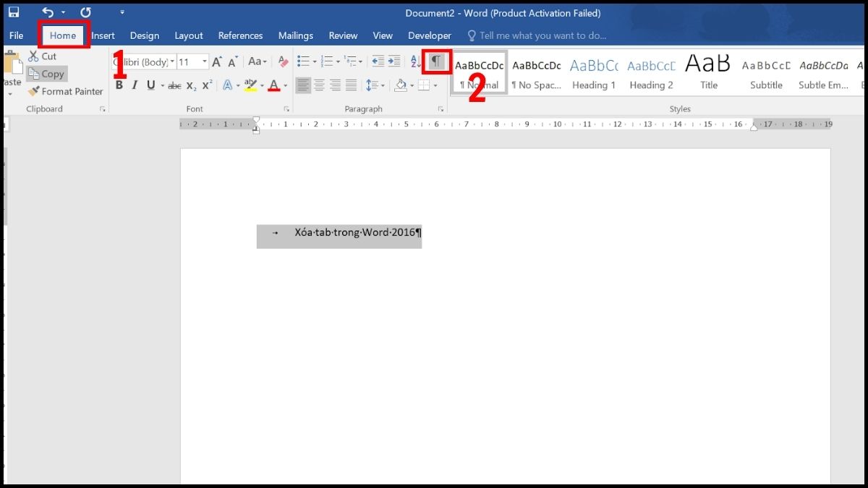Toggle Italic formatting
The width and height of the screenshot is (868, 488).
(135, 85)
